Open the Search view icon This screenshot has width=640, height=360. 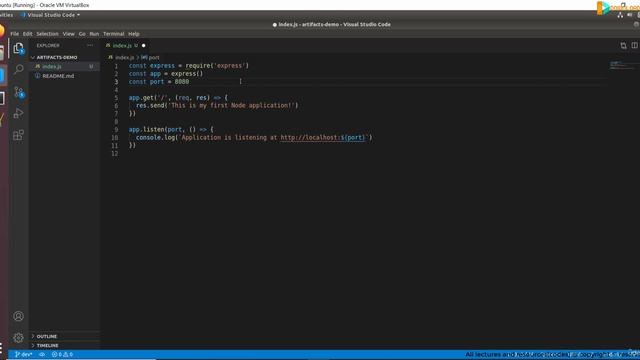18,69
